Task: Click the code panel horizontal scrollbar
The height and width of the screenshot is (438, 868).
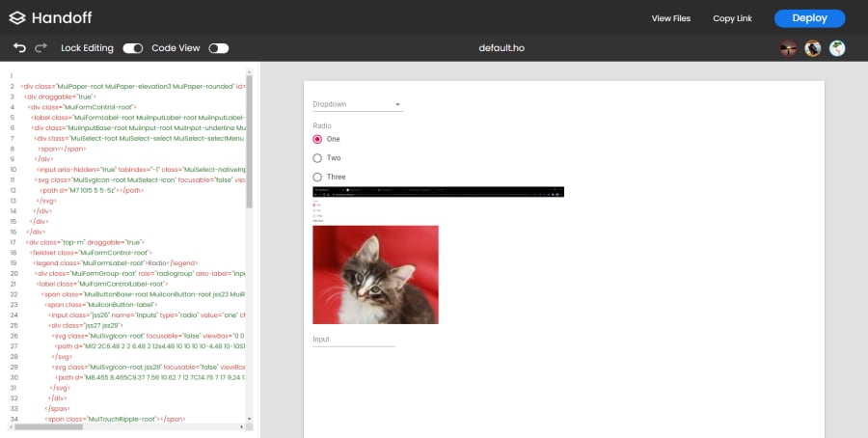Action: click(x=49, y=427)
